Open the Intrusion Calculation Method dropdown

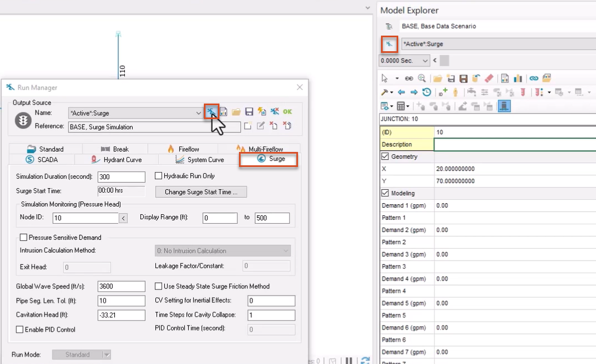[x=223, y=251]
